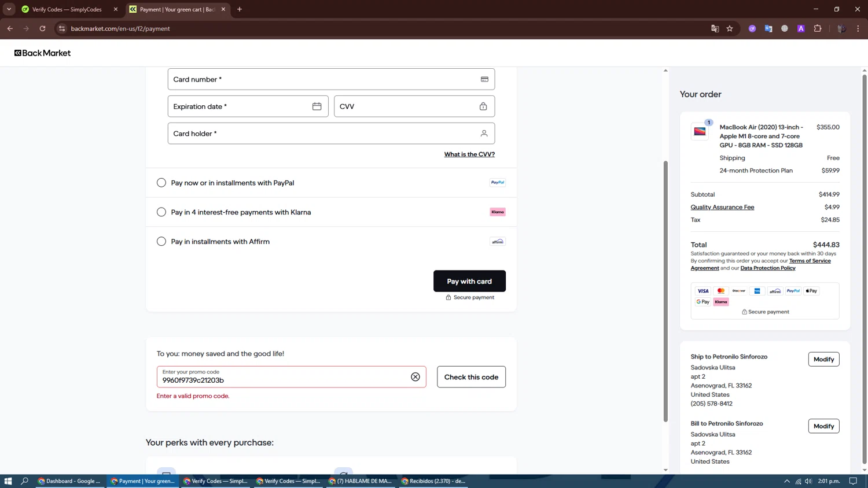Open Dashboard - Google taskbar window
Viewport: 868px width, 488px height.
pos(69,481)
